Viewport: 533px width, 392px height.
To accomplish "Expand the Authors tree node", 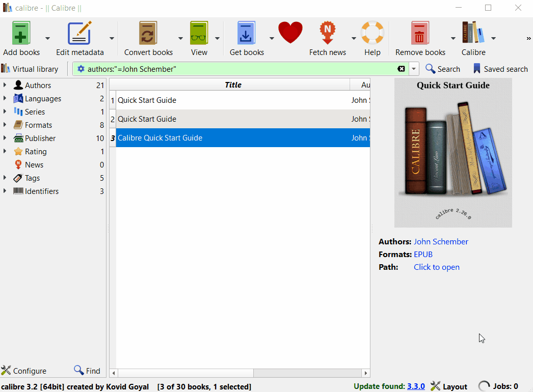I will (x=5, y=85).
